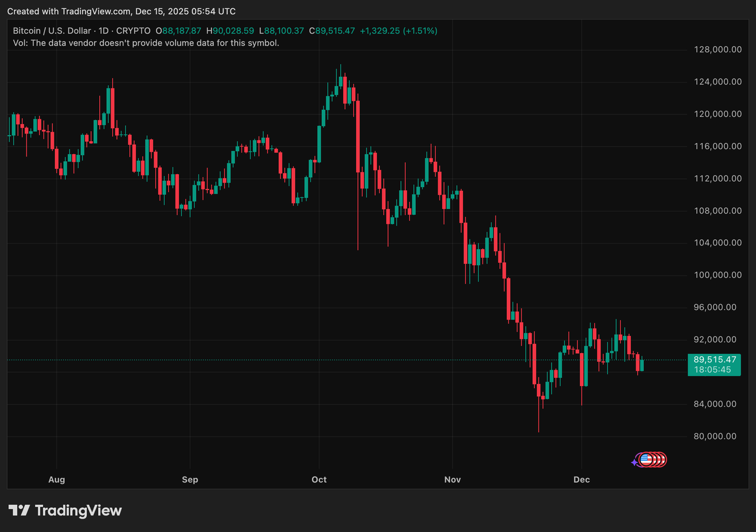756x532 pixels.
Task: Select the Nov marker on the time axis
Action: point(452,479)
